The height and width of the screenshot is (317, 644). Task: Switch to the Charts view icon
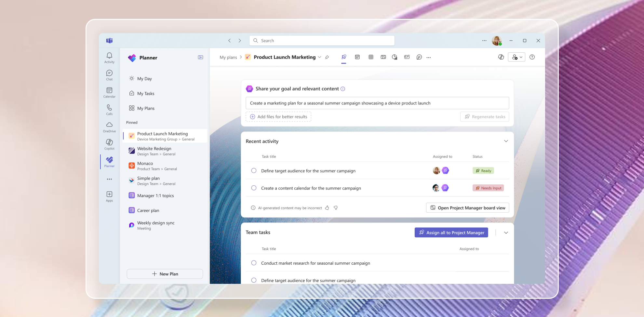click(395, 57)
